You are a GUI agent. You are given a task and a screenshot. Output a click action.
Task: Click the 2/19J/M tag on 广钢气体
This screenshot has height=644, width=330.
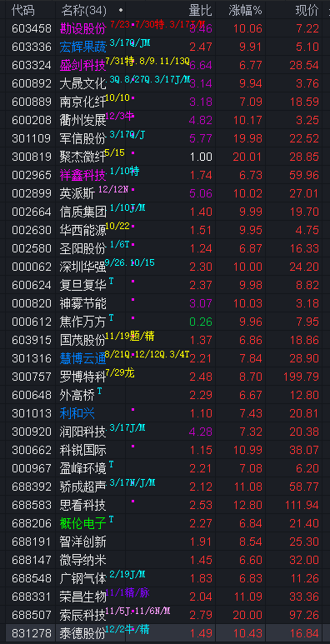pos(127,574)
